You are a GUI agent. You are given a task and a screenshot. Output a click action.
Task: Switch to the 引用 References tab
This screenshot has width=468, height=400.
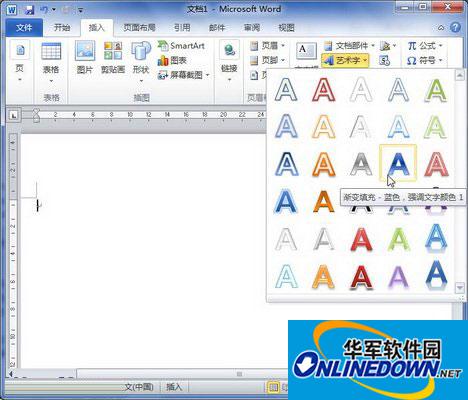point(182,28)
